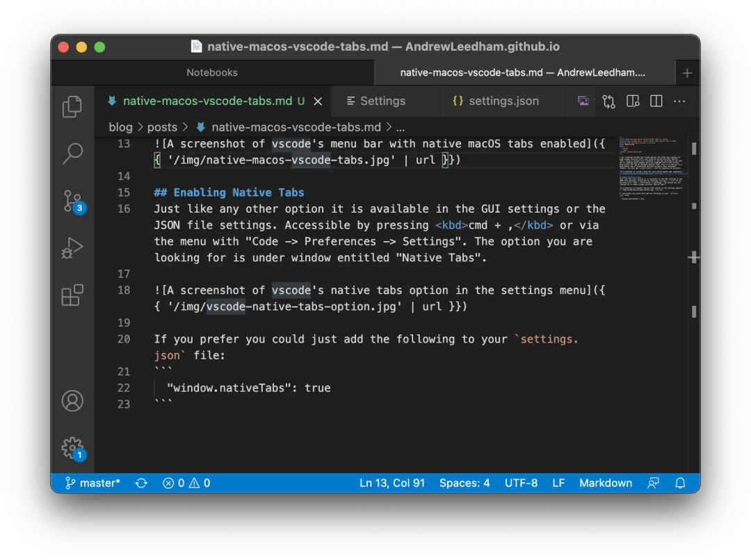The width and height of the screenshot is (751, 560).
Task: Open Markdown preview to the side
Action: coord(633,101)
